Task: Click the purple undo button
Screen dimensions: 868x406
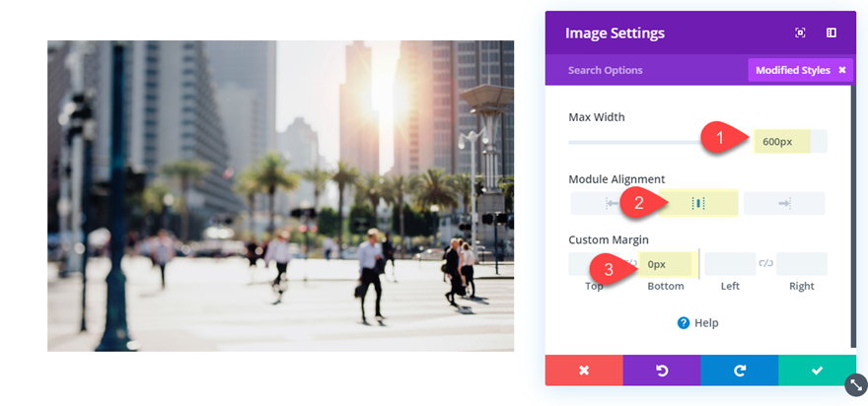Action: point(662,371)
